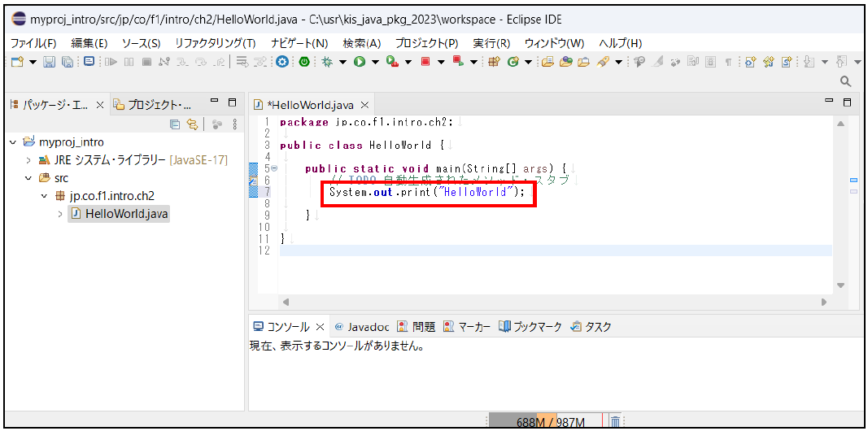This screenshot has height=431, width=868.
Task: Run the garbage collector trash icon
Action: (x=616, y=422)
